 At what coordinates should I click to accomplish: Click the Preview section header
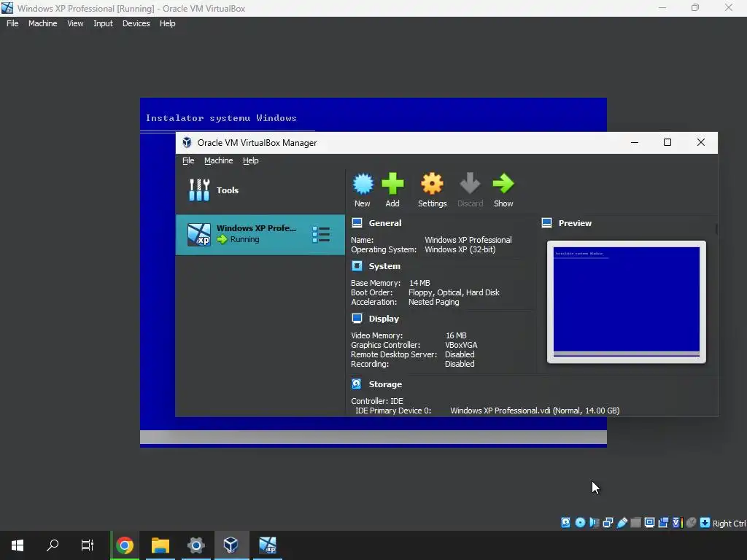pyautogui.click(x=575, y=223)
